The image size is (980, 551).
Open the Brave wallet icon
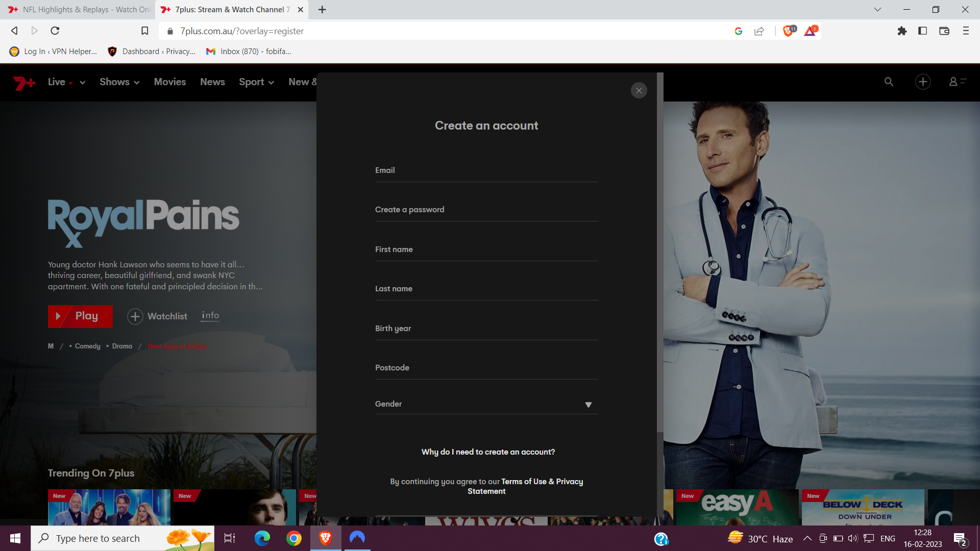pos(944,31)
